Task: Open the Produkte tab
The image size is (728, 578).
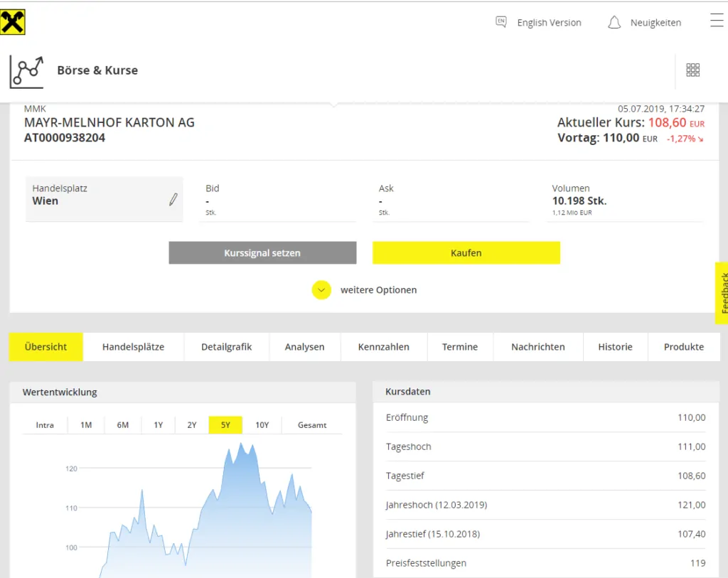Action: [684, 347]
